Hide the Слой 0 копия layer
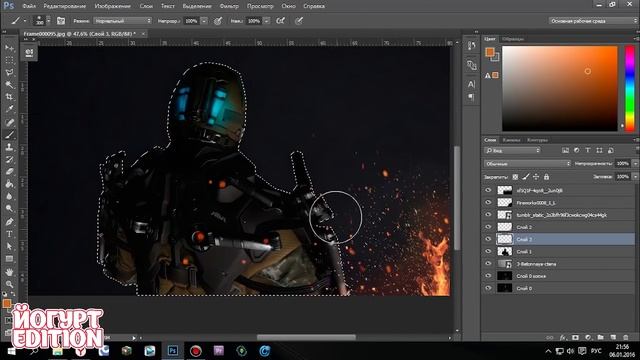640x360 pixels. tap(488, 276)
